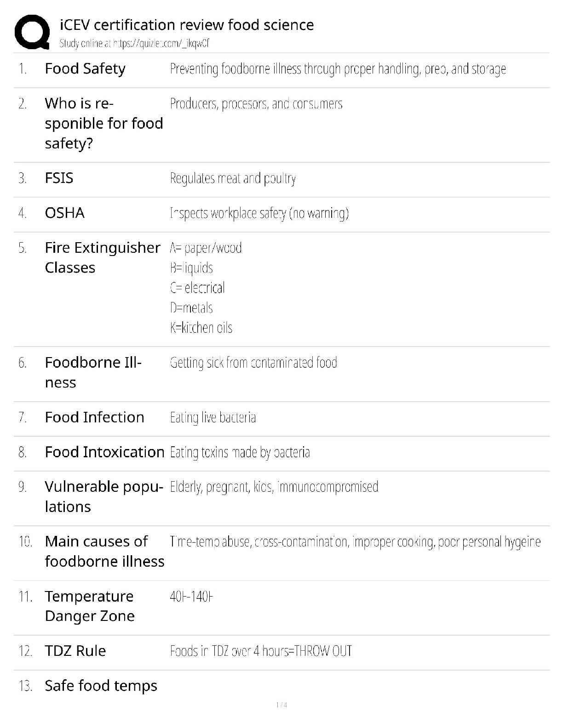This screenshot has height=728, width=563.
Task: Select the "OSHA" term
Action: tap(65, 213)
